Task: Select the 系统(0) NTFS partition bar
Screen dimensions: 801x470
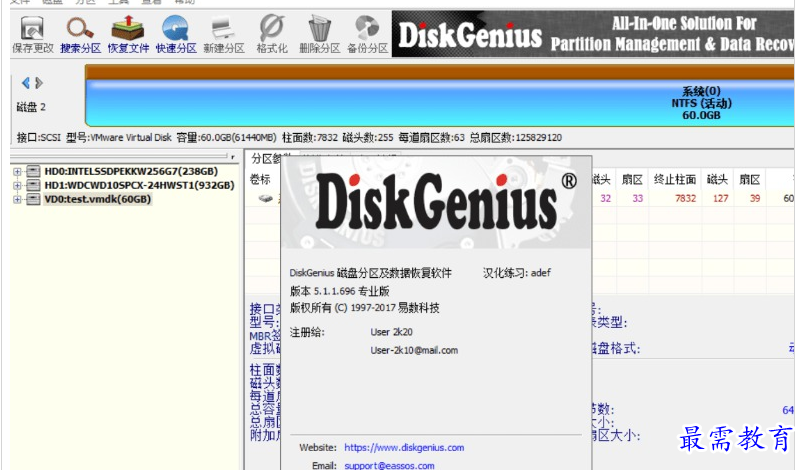Action: tap(439, 96)
